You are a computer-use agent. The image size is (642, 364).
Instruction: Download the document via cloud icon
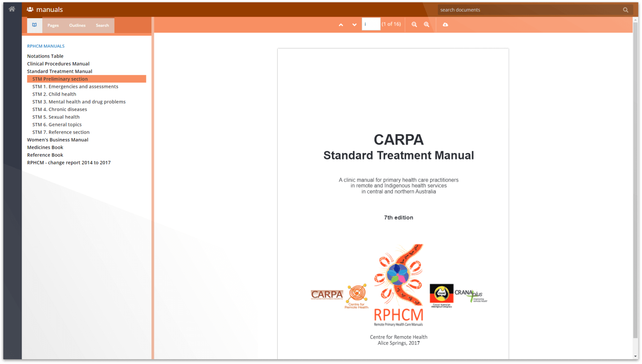click(445, 25)
